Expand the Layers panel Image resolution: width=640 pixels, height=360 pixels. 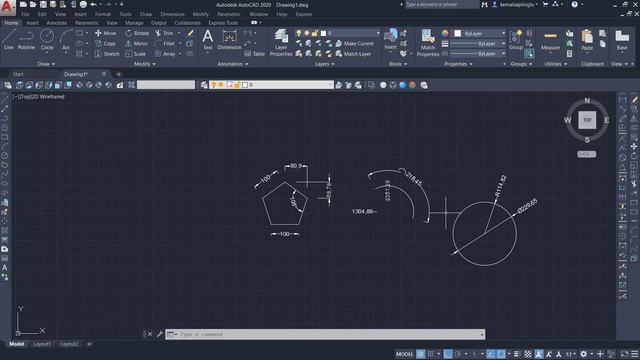(x=324, y=64)
